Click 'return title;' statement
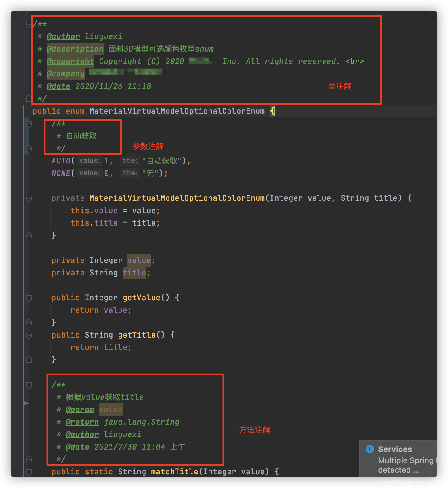 point(101,347)
